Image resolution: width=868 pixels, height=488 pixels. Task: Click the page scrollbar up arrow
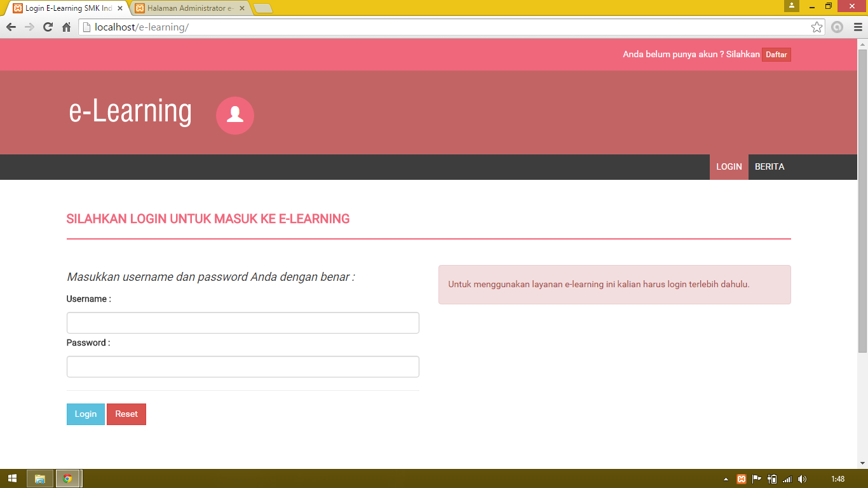(x=862, y=44)
